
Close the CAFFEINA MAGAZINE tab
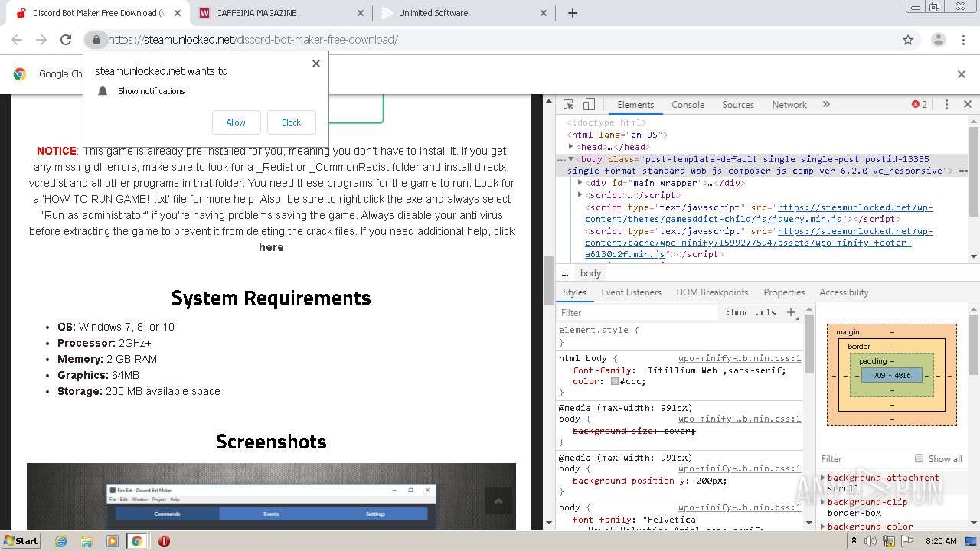[x=361, y=13]
